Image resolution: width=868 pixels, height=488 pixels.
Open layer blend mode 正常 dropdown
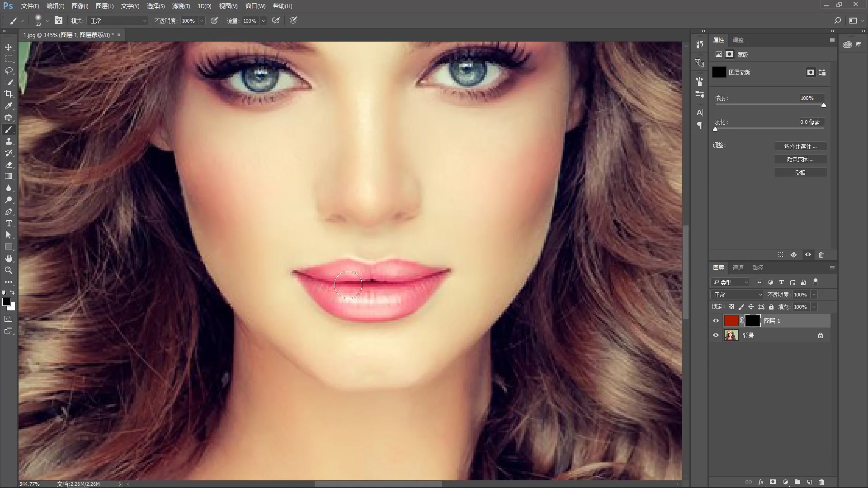[737, 295]
